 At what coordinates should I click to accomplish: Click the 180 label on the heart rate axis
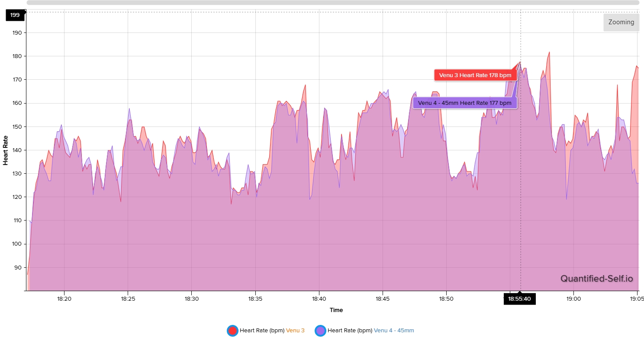[x=17, y=56]
